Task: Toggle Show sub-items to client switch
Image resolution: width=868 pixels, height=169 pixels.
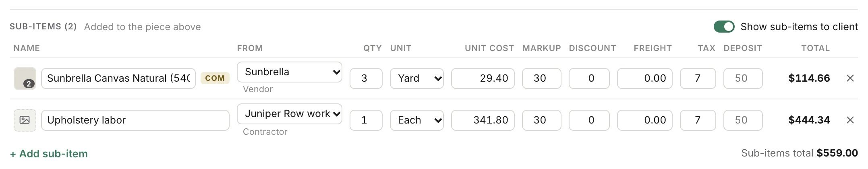Action: point(724,27)
